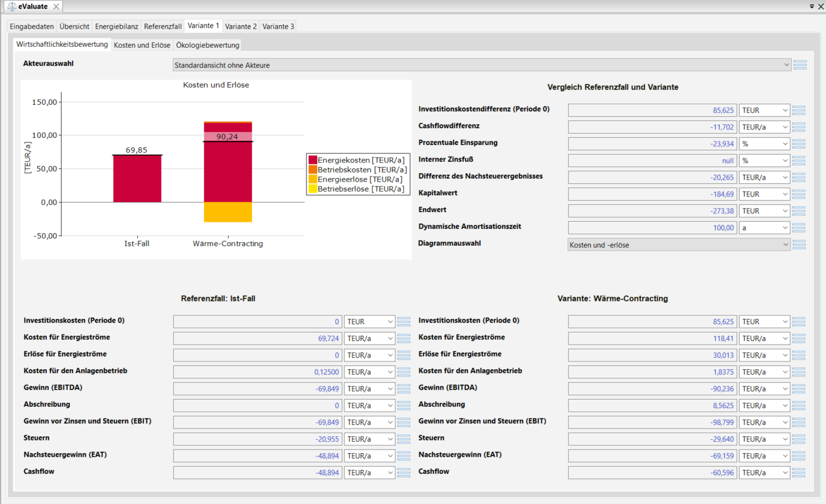Click the Betriebserlöse legend color swatch

click(313, 189)
